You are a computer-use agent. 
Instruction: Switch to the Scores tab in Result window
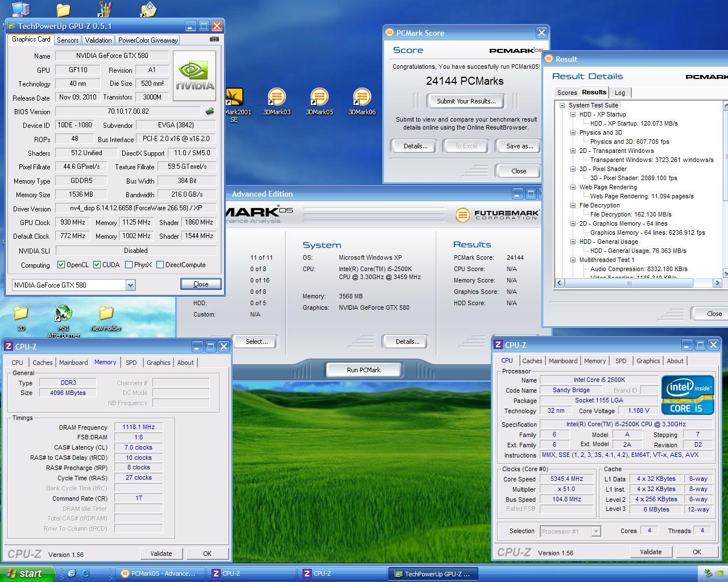tap(567, 93)
